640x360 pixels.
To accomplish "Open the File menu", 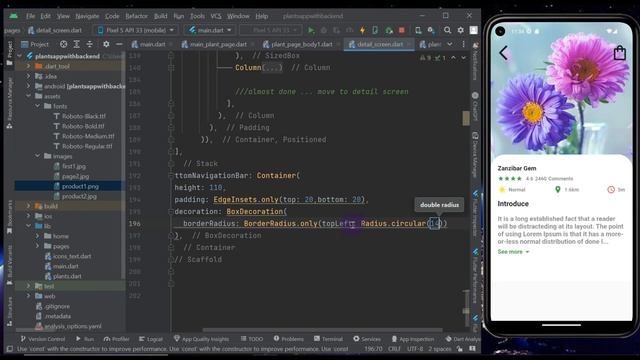I will [x=31, y=16].
